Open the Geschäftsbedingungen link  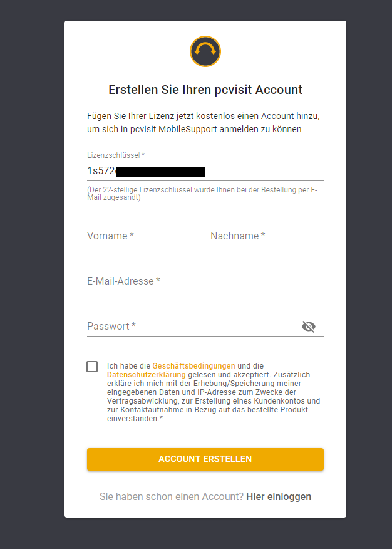[193, 365]
